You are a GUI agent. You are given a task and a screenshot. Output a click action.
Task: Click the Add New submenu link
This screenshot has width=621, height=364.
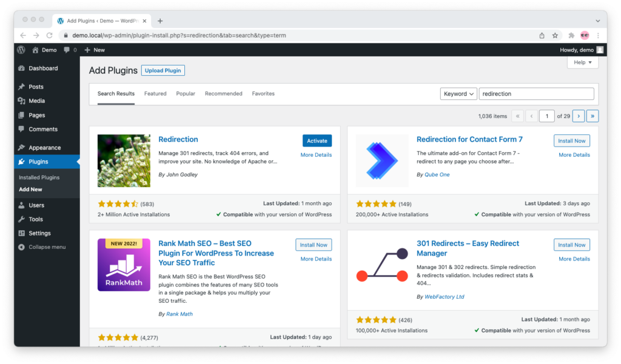coord(30,190)
